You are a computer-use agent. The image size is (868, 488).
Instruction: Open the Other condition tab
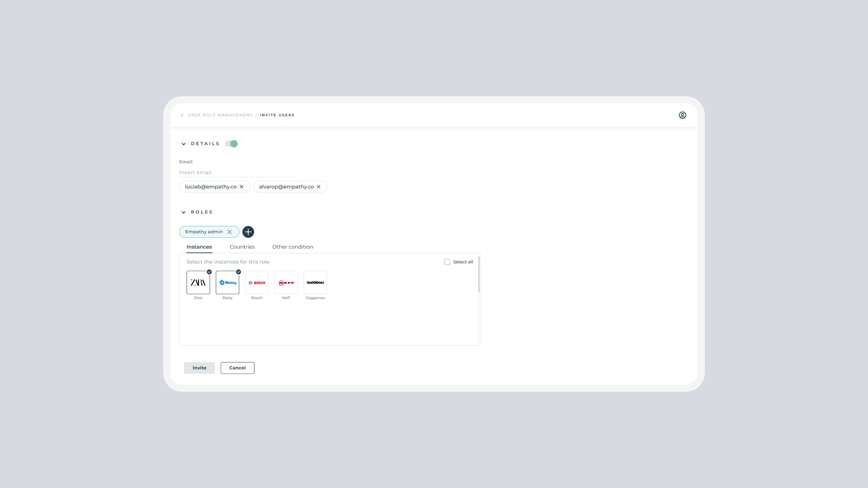(x=292, y=247)
